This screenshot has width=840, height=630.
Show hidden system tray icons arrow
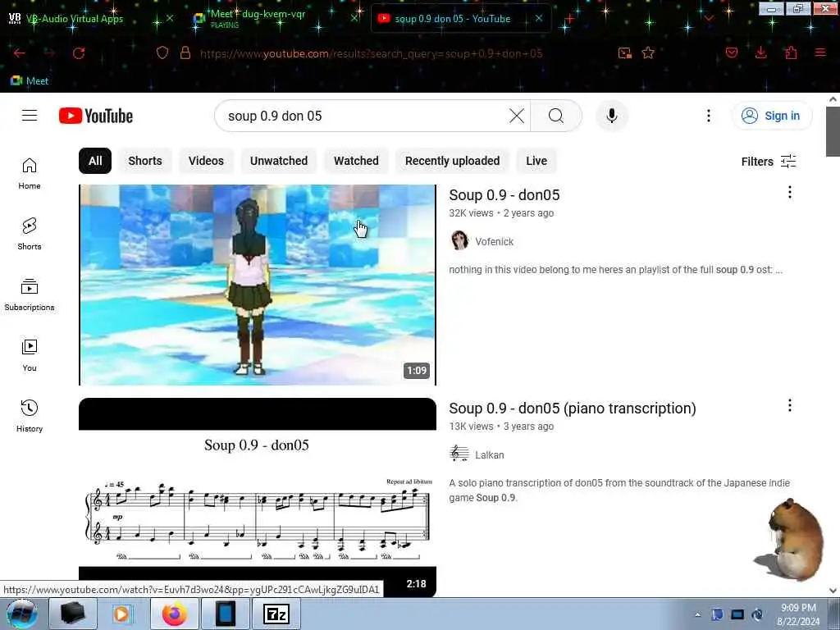(x=697, y=615)
